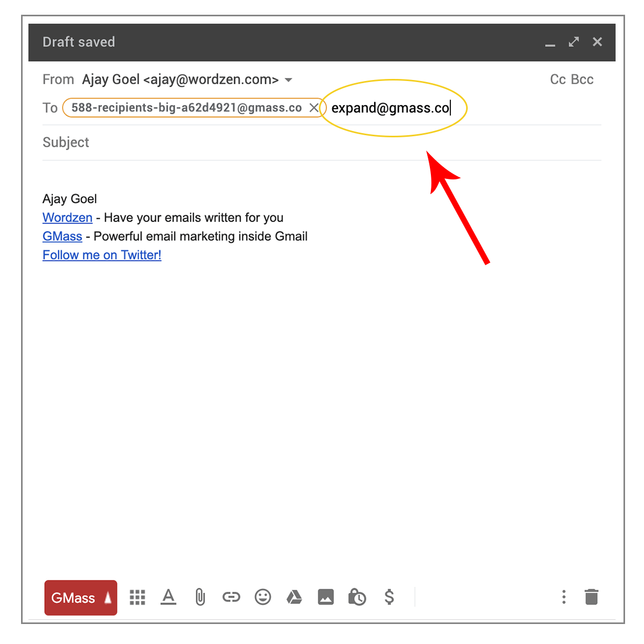Add Bcc recipients
This screenshot has width=644, height=644.
582,79
